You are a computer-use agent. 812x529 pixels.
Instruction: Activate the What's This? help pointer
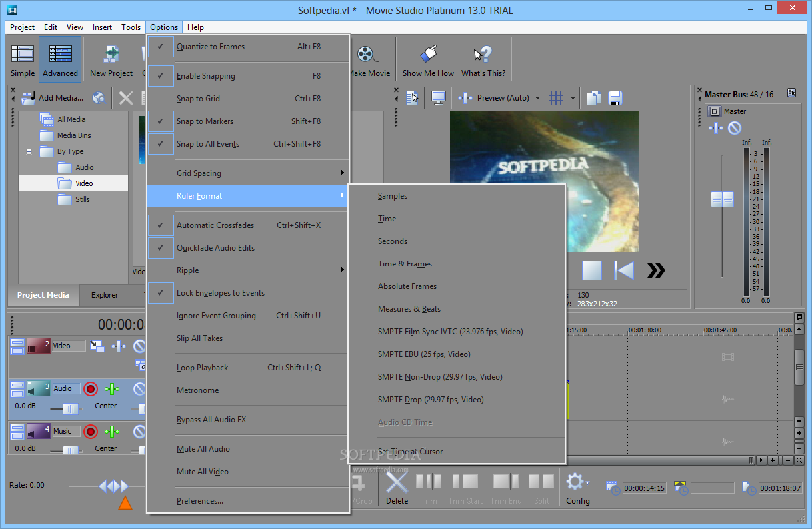[x=483, y=61]
